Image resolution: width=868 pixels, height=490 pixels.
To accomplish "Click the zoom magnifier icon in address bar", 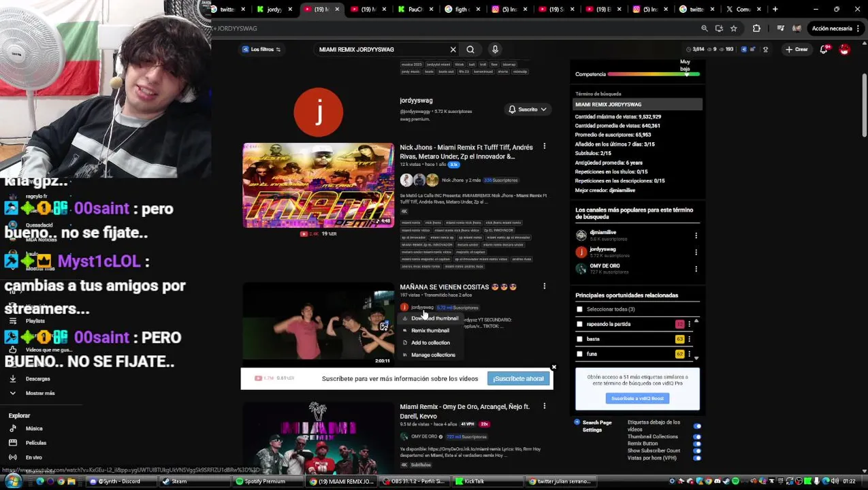I will [x=705, y=29].
